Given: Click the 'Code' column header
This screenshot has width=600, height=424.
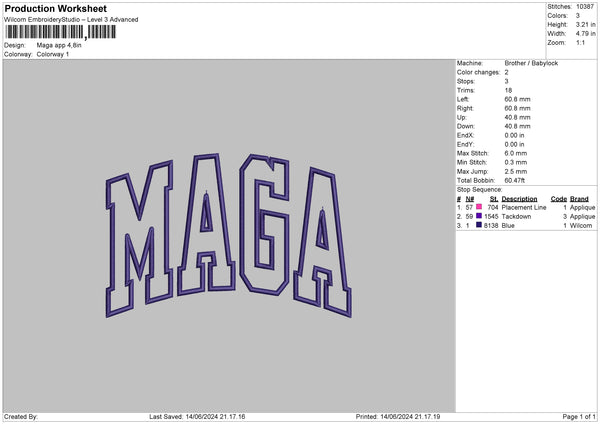Looking at the screenshot, I should [559, 199].
